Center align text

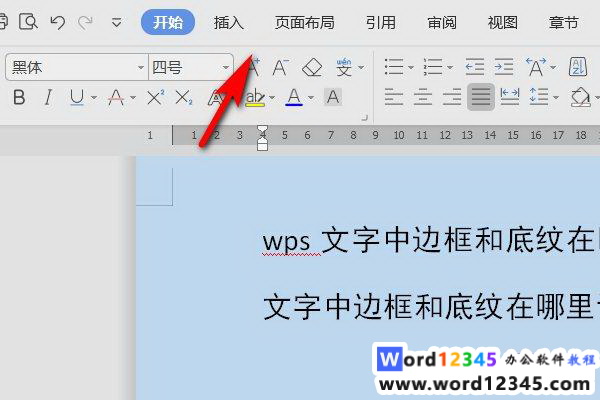[423, 97]
